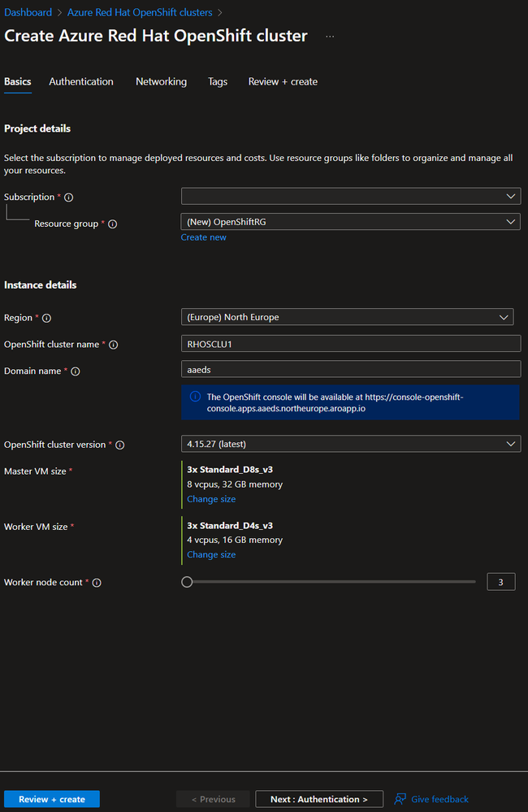Click Next : Authentication button
Viewport: 528px width, 812px height.
pyautogui.click(x=319, y=799)
